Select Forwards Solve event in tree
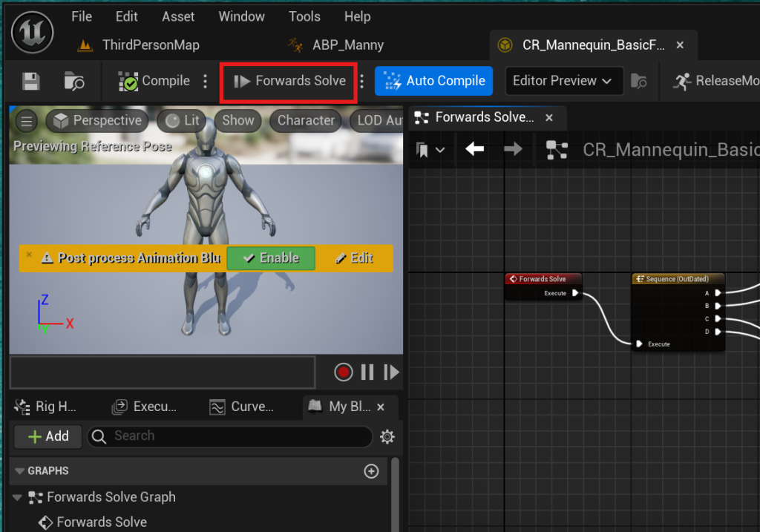 (93, 522)
